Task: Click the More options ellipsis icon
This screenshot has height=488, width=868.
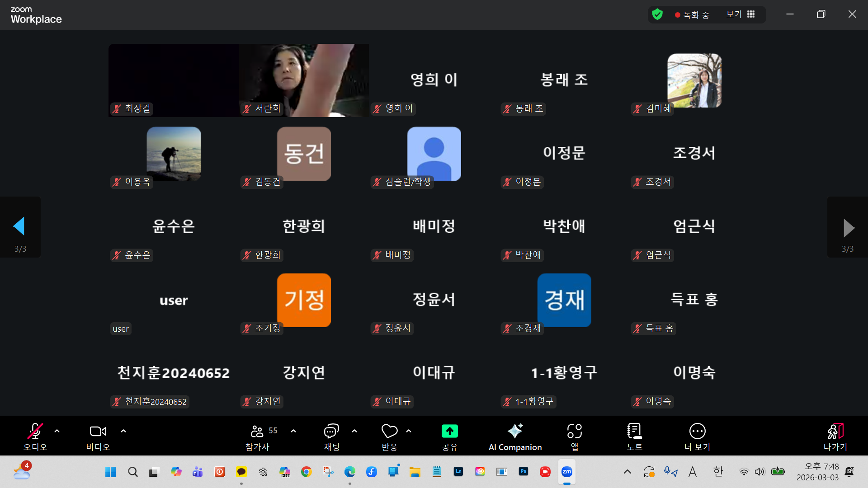Action: point(697,432)
